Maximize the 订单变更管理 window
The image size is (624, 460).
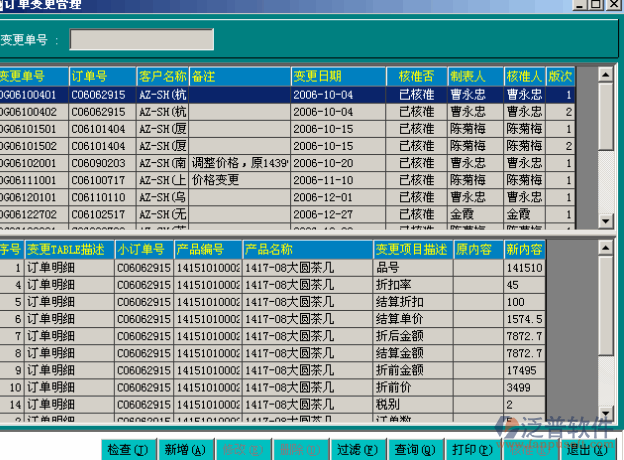[x=597, y=5]
